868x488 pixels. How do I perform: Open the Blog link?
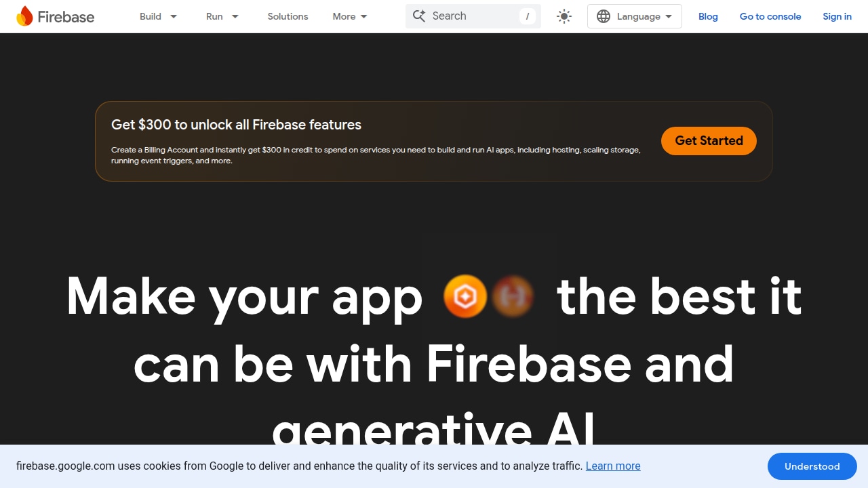[708, 16]
